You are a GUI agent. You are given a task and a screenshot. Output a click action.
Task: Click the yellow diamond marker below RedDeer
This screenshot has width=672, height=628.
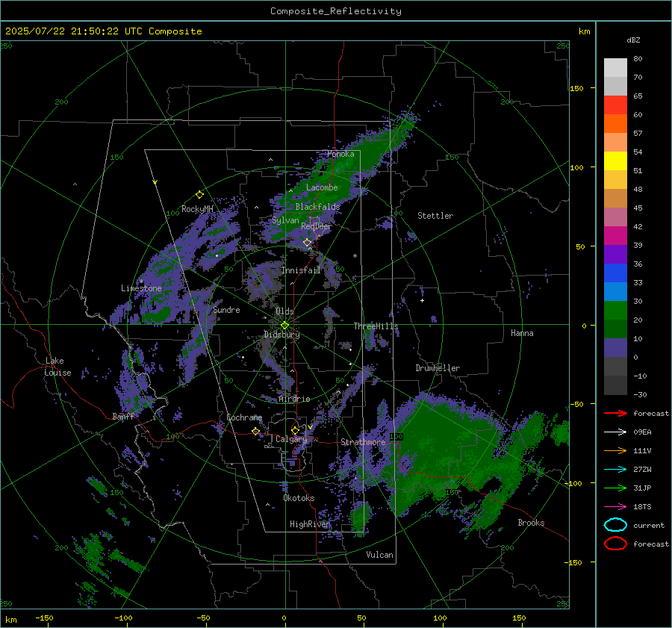tap(307, 243)
